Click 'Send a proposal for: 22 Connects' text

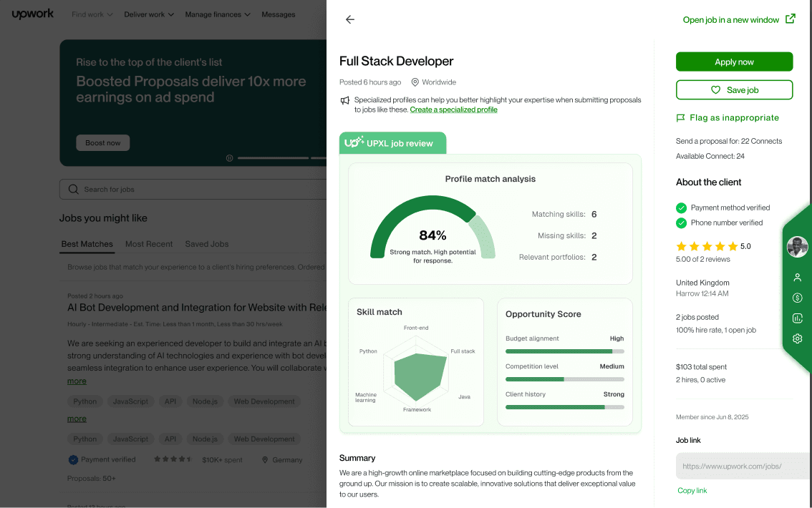pyautogui.click(x=729, y=141)
